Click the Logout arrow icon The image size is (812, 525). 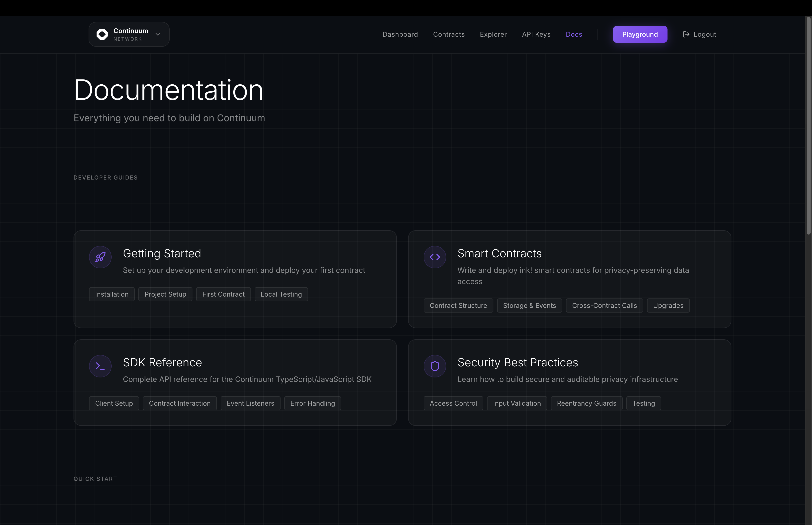[686, 35]
